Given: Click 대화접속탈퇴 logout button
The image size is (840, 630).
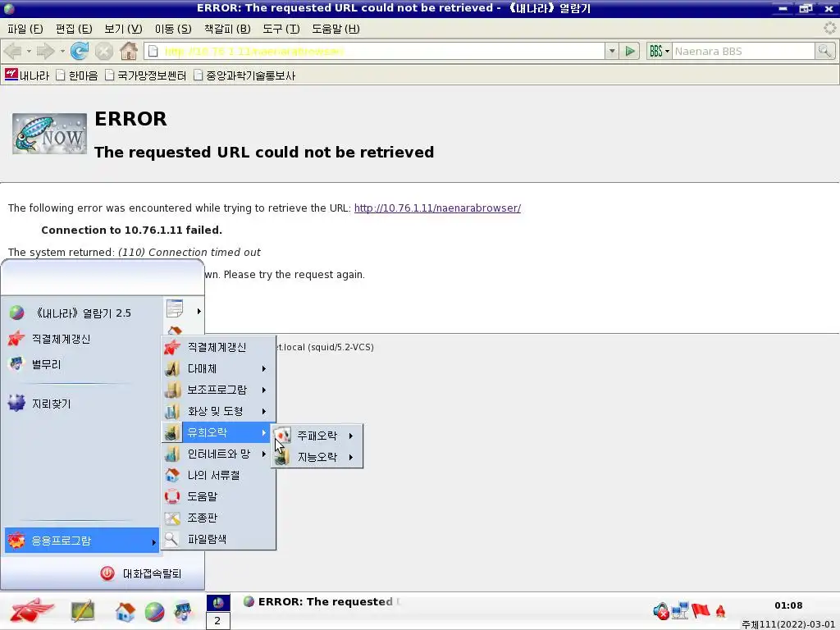Looking at the screenshot, I should [141, 573].
